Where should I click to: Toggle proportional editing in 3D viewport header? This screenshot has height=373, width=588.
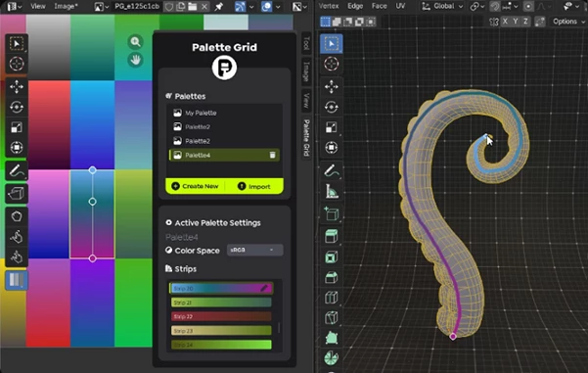click(528, 7)
